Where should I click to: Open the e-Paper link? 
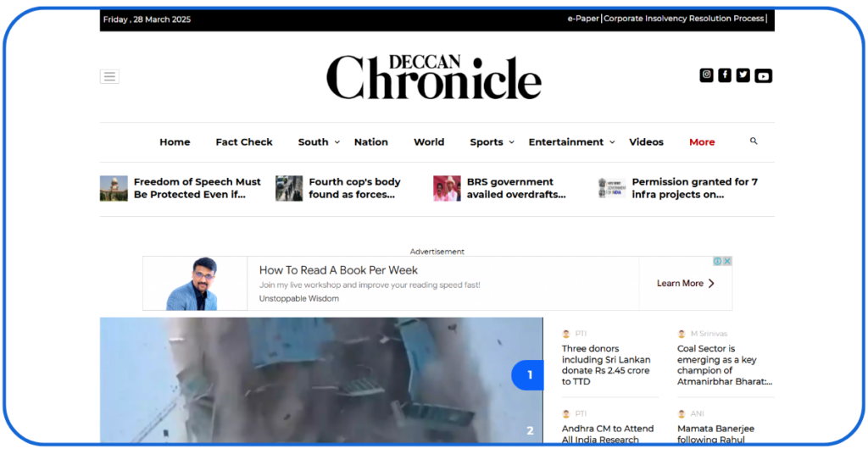(583, 19)
